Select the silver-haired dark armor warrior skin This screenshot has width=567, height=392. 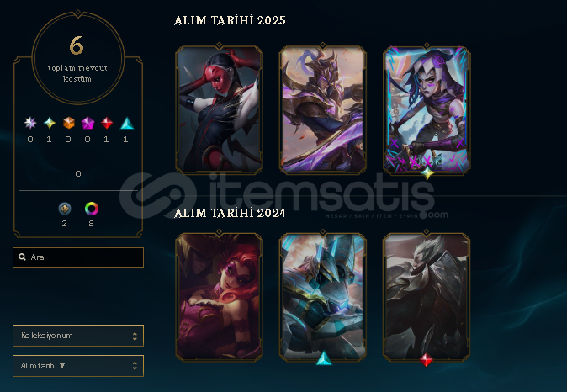(427, 297)
